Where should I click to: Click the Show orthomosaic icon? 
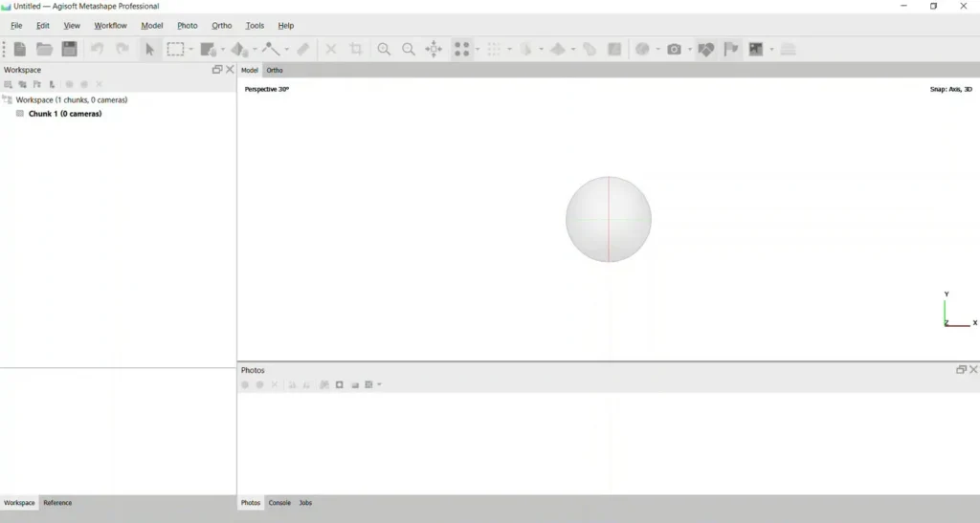614,49
